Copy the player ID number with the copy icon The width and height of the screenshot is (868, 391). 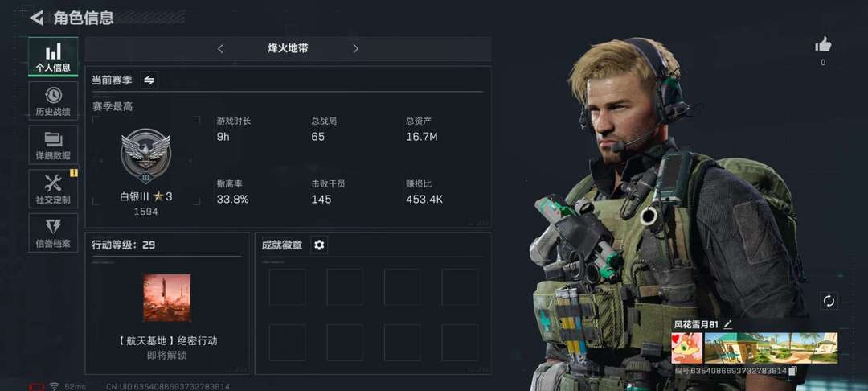pos(792,371)
